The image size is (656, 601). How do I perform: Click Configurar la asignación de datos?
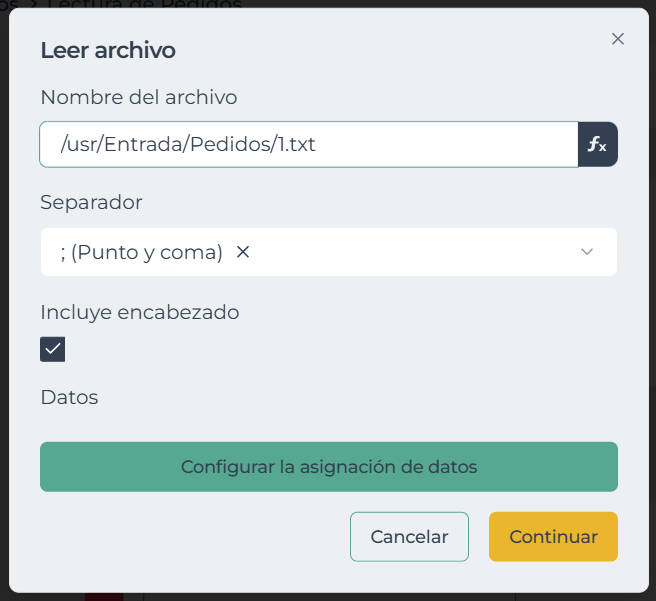[x=328, y=467]
